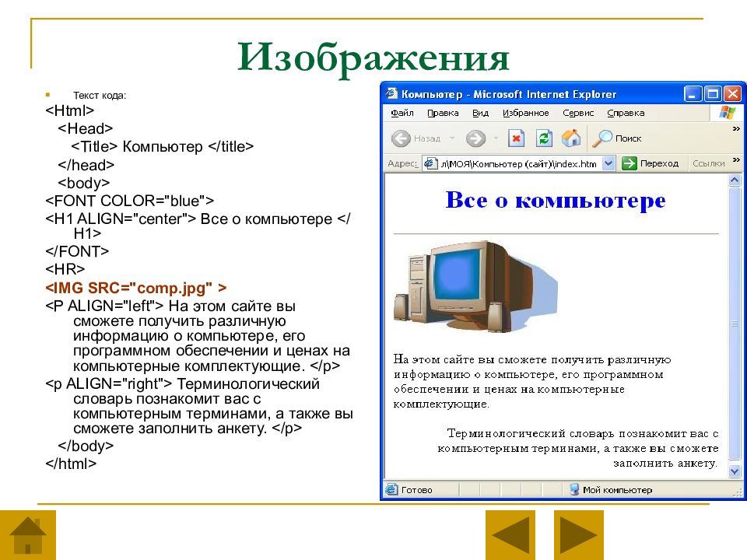Click the <HR> code line
The height and width of the screenshot is (560, 747).
pos(65,269)
